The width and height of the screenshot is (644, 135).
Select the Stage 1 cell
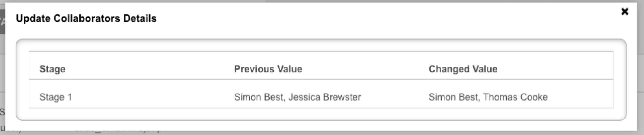(56, 97)
